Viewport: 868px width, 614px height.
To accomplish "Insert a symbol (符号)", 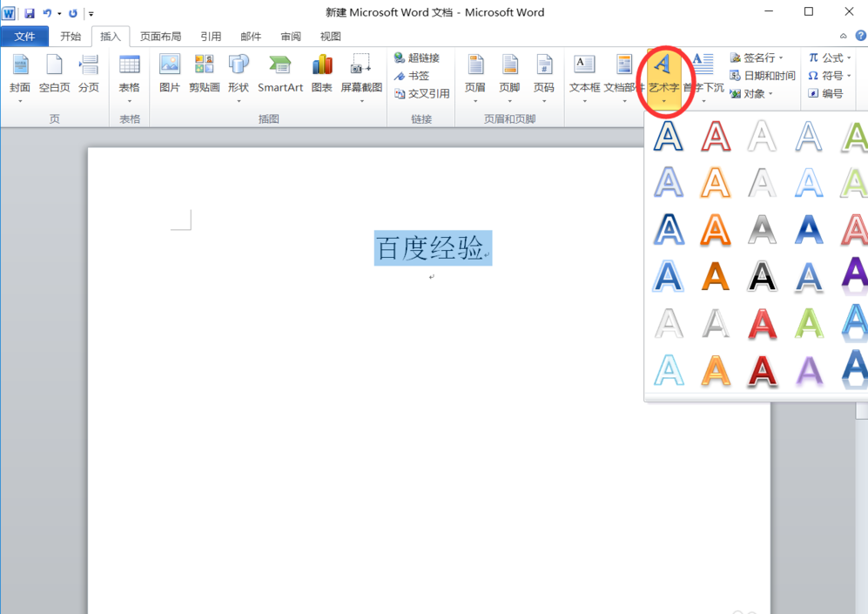I will [x=825, y=76].
